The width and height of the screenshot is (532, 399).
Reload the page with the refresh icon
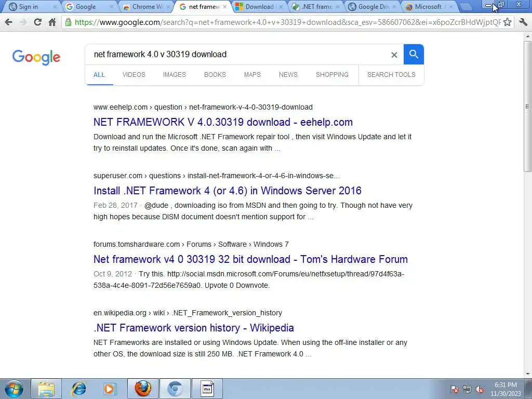[x=37, y=22]
